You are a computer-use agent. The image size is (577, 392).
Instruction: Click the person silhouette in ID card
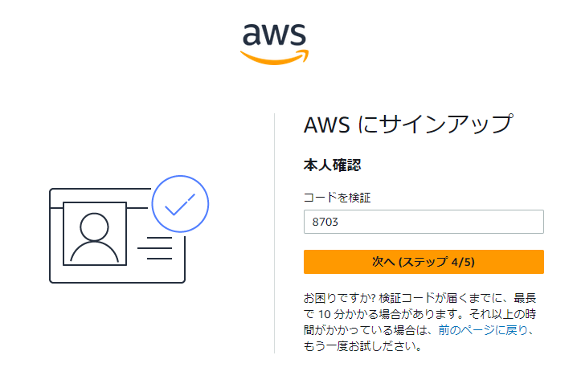pyautogui.click(x=95, y=237)
